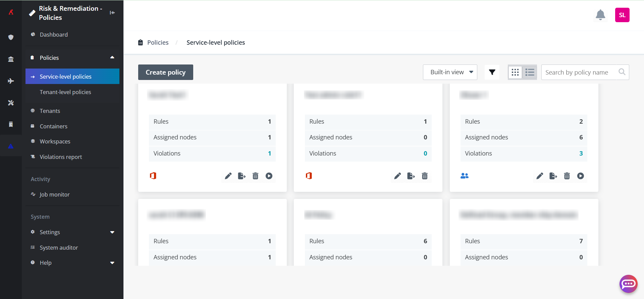Click Assigned nodes value 6 on third card

pos(581,137)
